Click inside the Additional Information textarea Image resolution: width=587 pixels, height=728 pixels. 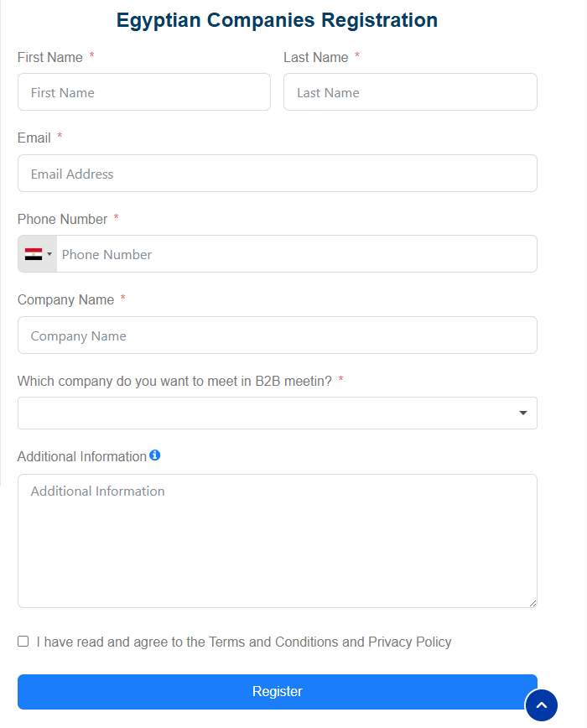coord(277,541)
